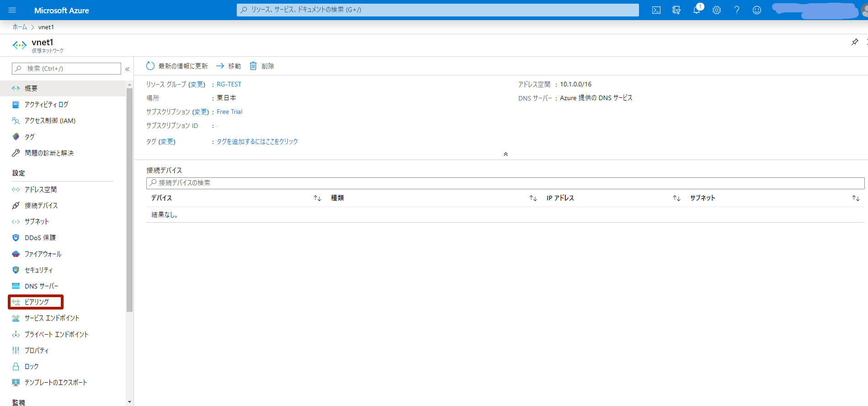The height and width of the screenshot is (406, 868).
Task: Collapse the left sidebar menu with the chevron
Action: point(128,69)
